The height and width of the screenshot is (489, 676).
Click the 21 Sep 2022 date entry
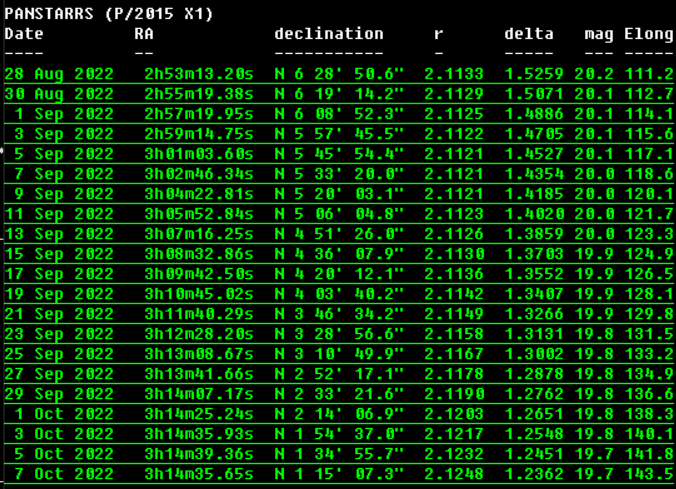[59, 309]
